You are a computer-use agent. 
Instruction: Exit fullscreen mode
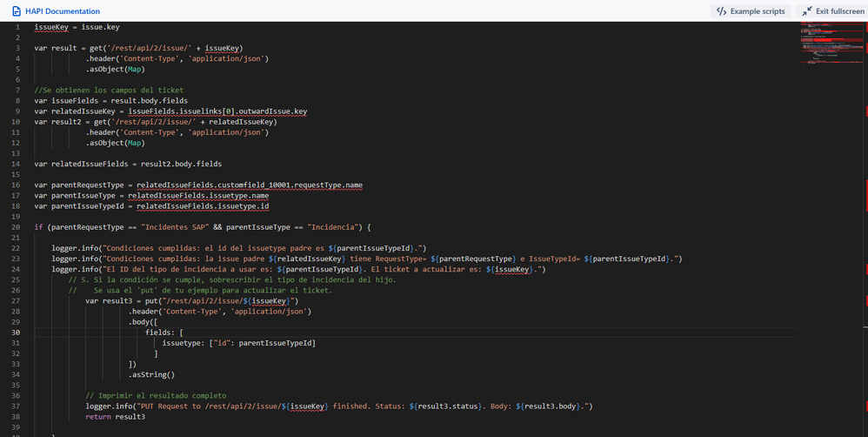(832, 11)
